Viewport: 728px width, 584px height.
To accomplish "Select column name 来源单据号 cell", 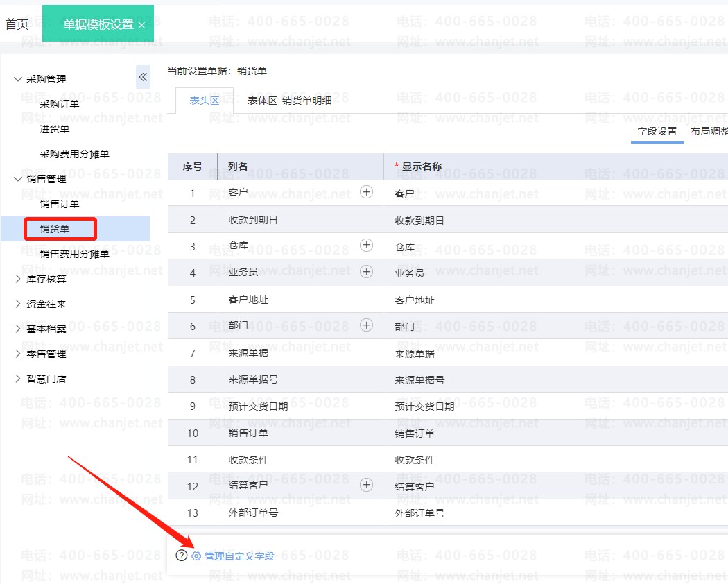I will (x=253, y=379).
